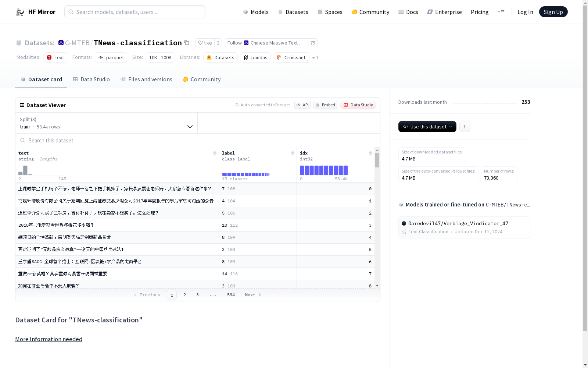Click the Dataset Viewer table icon
This screenshot has width=588, height=368.
click(x=22, y=105)
